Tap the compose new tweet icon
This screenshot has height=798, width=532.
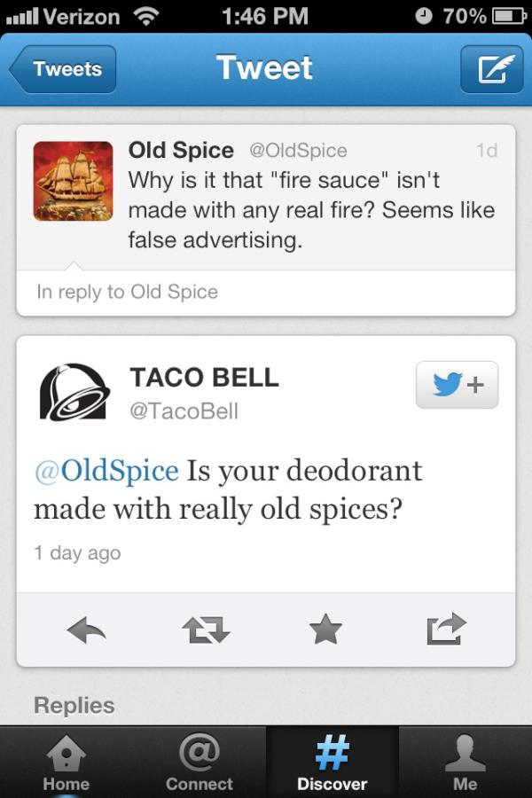point(492,69)
